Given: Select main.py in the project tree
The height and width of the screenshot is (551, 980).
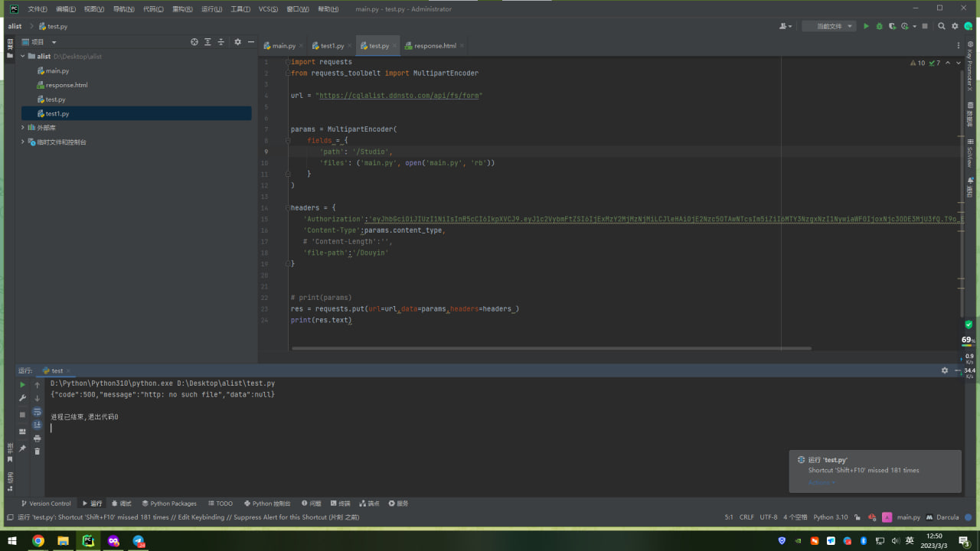Looking at the screenshot, I should coord(57,70).
